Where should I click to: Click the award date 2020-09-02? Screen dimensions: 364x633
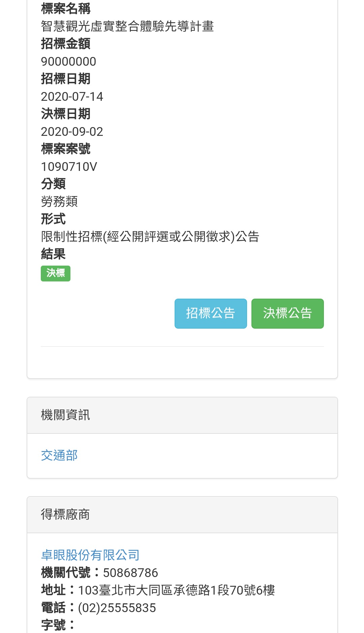coord(72,132)
